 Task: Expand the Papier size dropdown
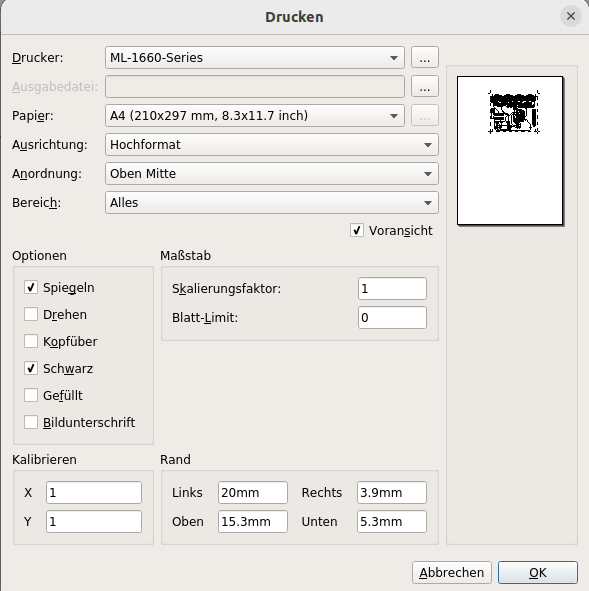point(255,116)
